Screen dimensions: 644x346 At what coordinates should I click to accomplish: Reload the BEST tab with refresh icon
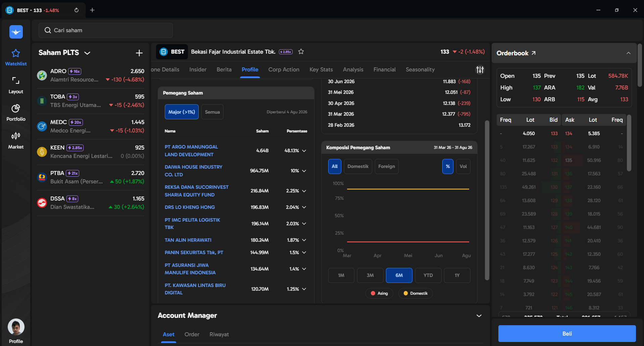tap(77, 10)
